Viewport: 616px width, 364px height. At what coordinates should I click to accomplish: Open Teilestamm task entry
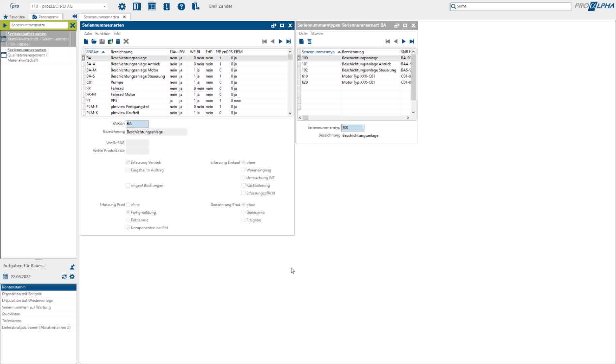pyautogui.click(x=38, y=321)
